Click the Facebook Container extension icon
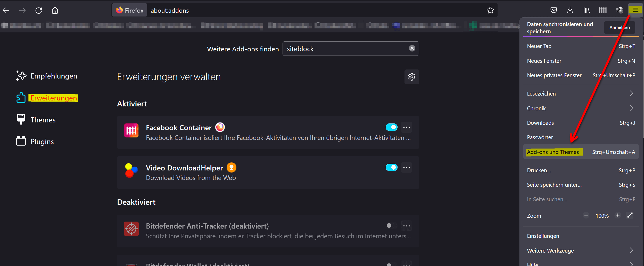The width and height of the screenshot is (644, 266). [131, 130]
